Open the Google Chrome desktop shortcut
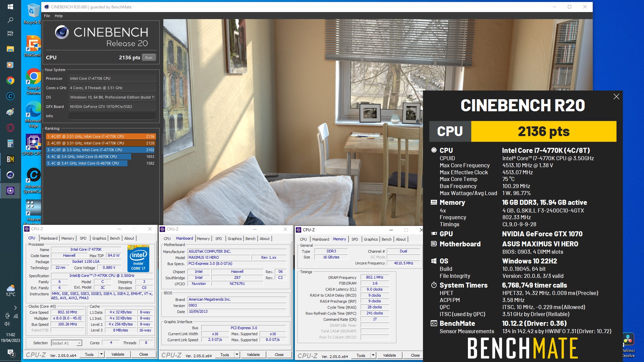Image resolution: width=644 pixels, height=362 pixels. [33, 82]
